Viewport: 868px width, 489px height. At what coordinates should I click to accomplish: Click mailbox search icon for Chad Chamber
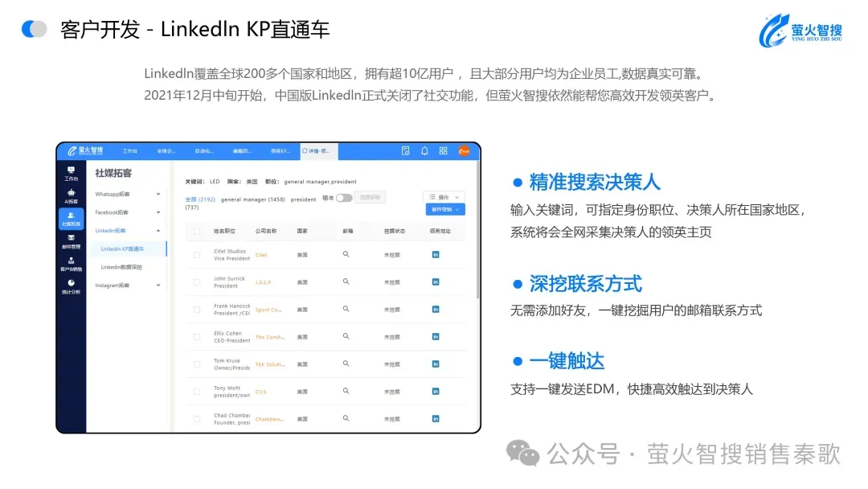pos(346,419)
